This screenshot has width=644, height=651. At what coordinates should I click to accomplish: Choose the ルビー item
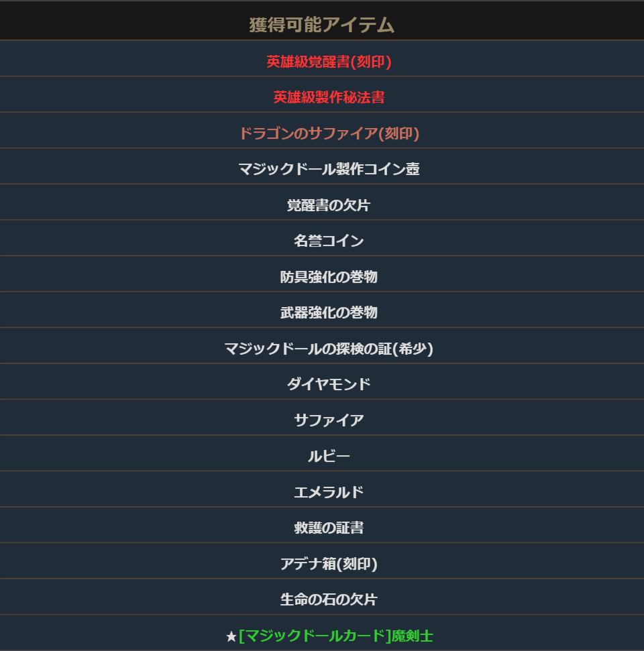[329, 457]
